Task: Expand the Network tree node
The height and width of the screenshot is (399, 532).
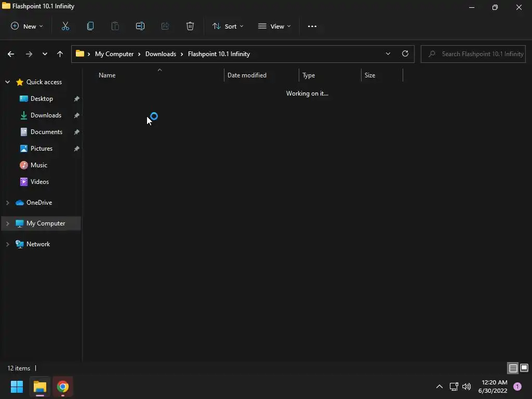Action: (7, 244)
